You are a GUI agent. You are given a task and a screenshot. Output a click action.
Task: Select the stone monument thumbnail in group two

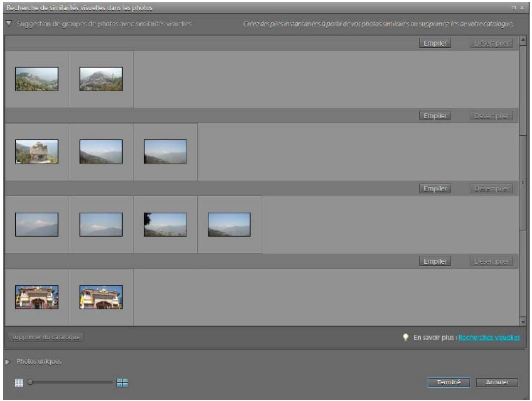(36, 152)
